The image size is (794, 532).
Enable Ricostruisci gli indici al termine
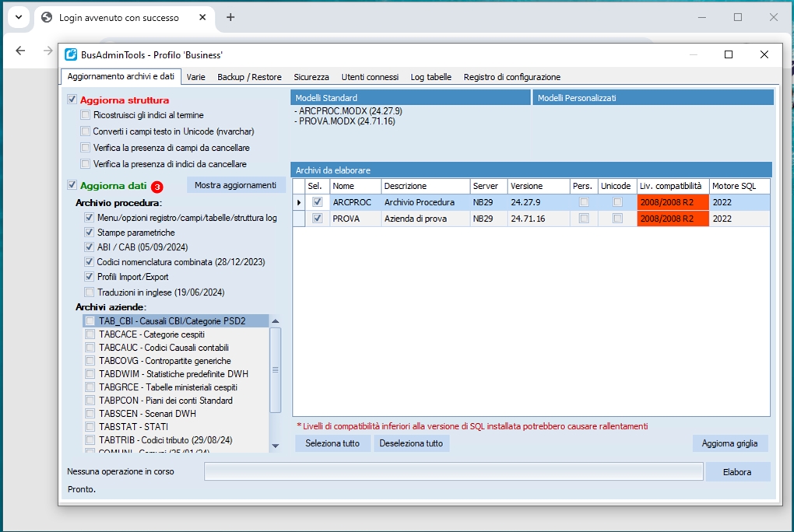(x=86, y=115)
